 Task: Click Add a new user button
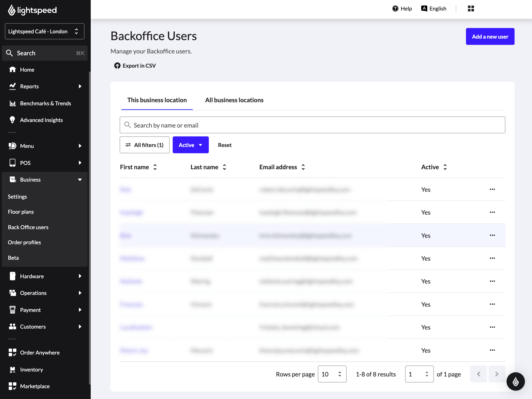[490, 36]
